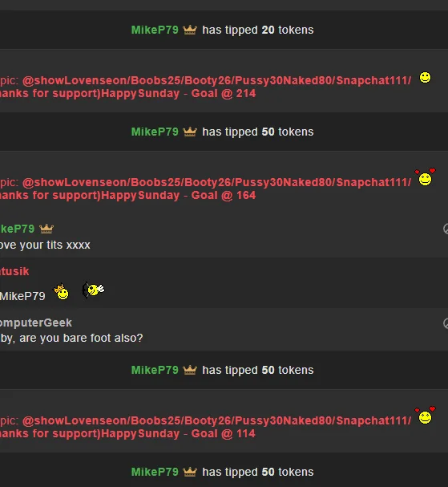
Task: Open MikeP79's profile from the 20 tokens tip
Action: coord(155,30)
